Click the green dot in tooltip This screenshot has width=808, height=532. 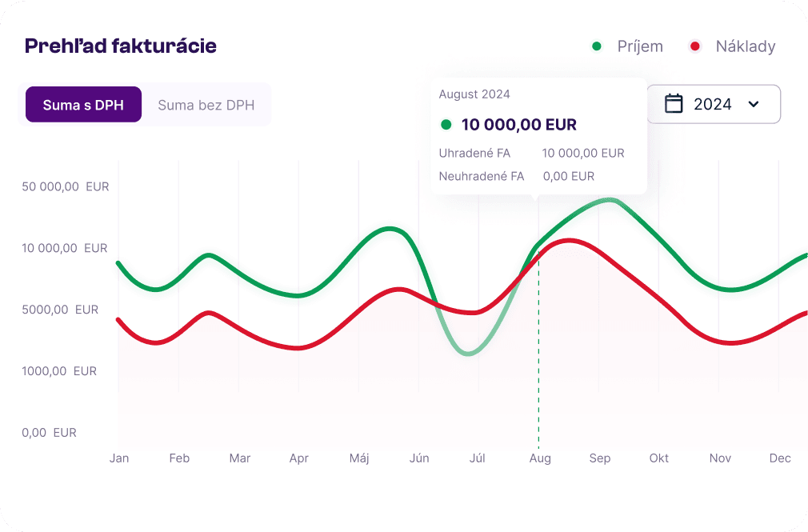[446, 125]
